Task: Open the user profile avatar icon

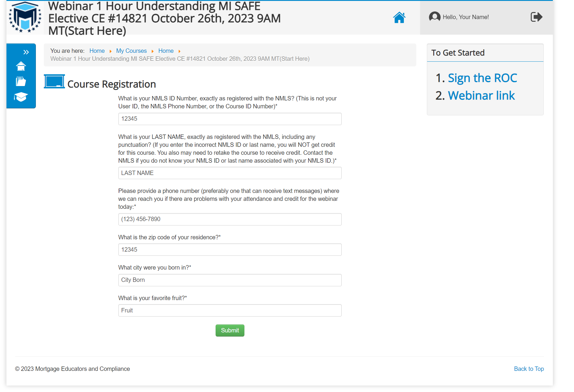Action: pyautogui.click(x=434, y=17)
